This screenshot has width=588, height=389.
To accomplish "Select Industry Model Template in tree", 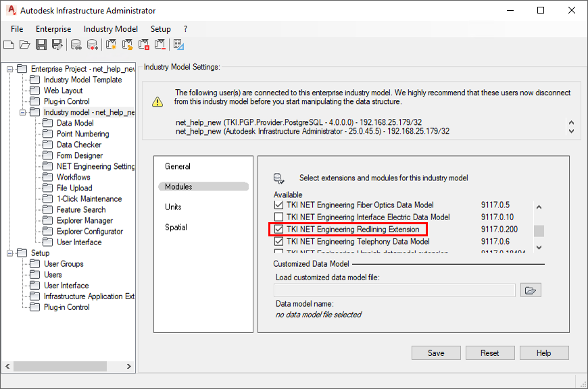I will pos(82,80).
